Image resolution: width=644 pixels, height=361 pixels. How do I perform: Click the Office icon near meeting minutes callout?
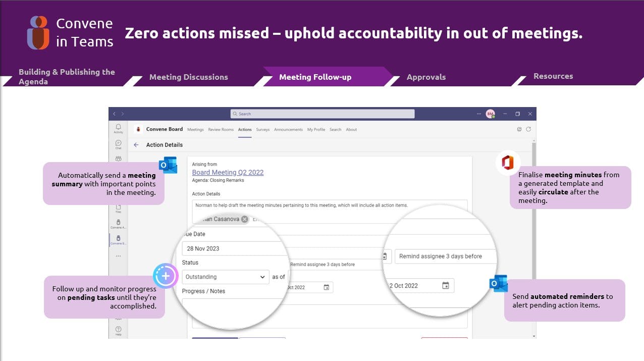508,163
